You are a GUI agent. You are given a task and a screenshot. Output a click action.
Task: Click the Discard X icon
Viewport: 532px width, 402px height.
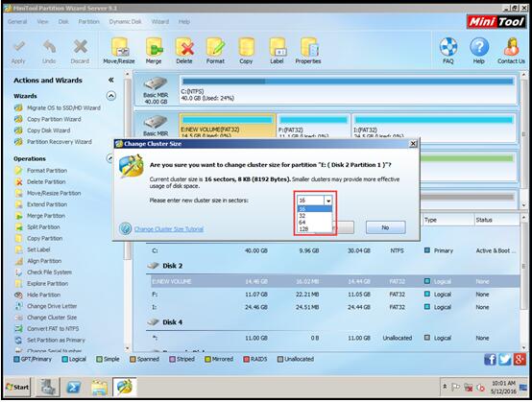[80, 47]
